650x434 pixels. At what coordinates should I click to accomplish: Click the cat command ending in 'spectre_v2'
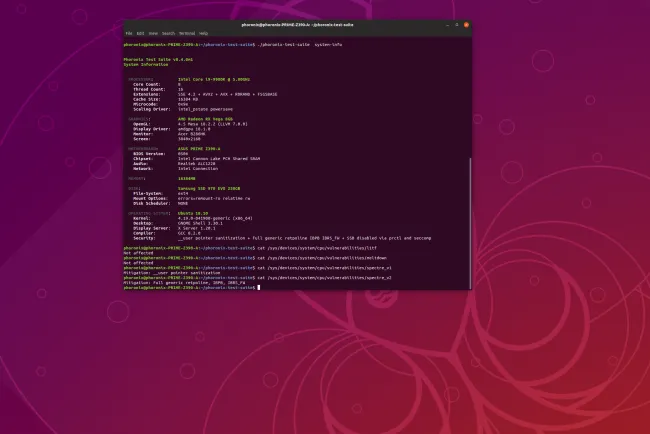pyautogui.click(x=325, y=278)
